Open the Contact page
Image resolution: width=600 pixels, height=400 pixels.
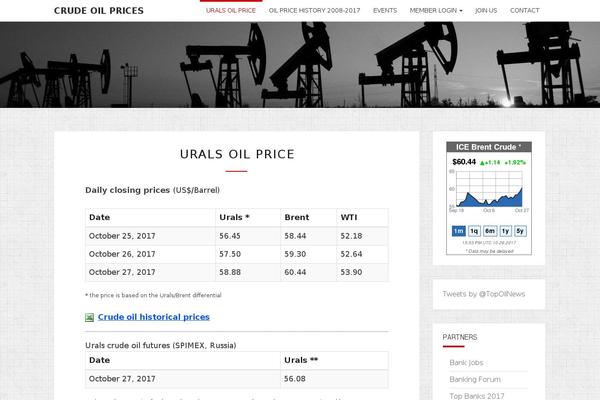(524, 10)
